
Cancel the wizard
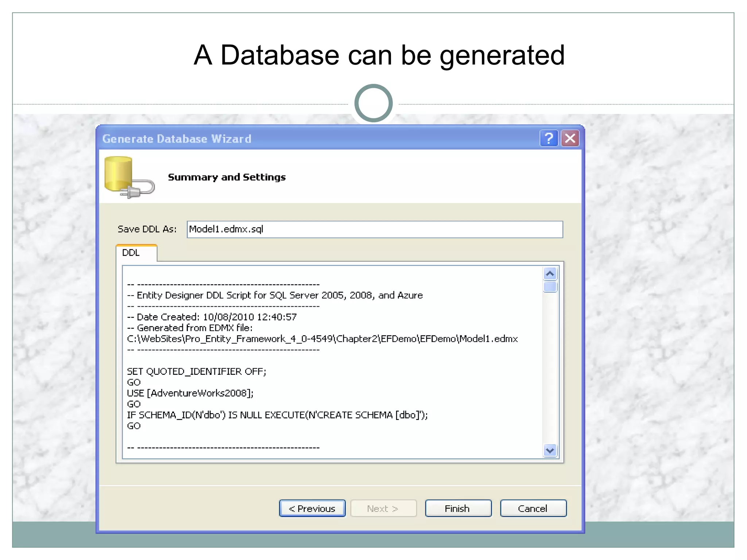(x=533, y=508)
